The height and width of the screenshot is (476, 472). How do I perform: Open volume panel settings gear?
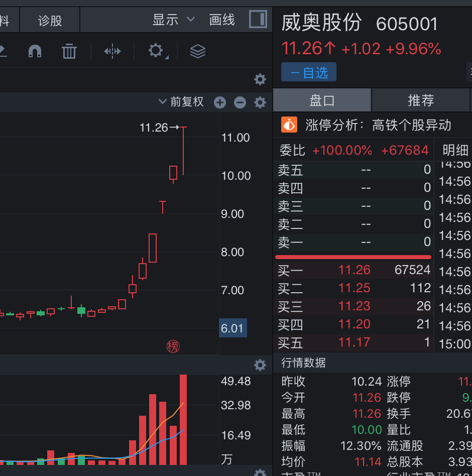click(x=260, y=365)
